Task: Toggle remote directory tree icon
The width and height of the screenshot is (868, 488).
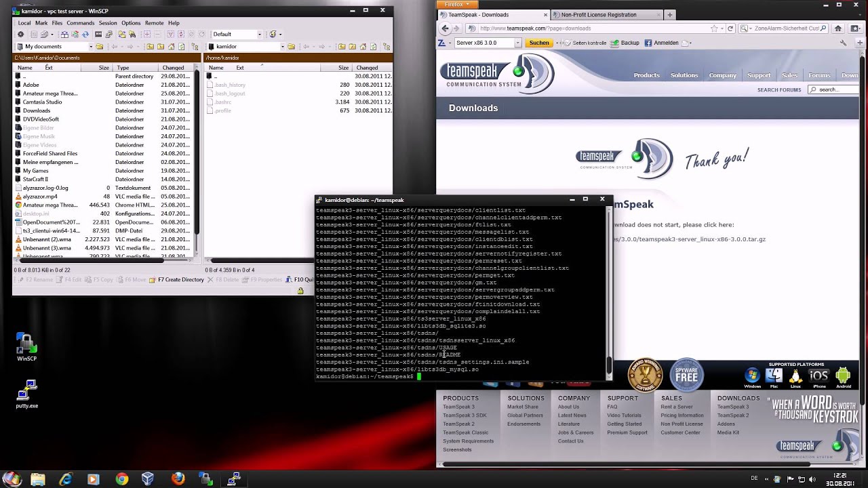Action: pyautogui.click(x=387, y=47)
